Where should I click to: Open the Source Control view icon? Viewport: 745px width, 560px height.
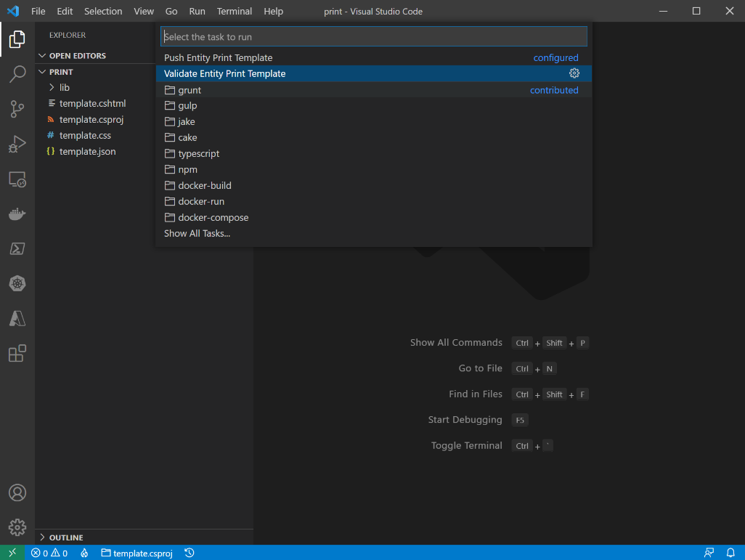(17, 109)
